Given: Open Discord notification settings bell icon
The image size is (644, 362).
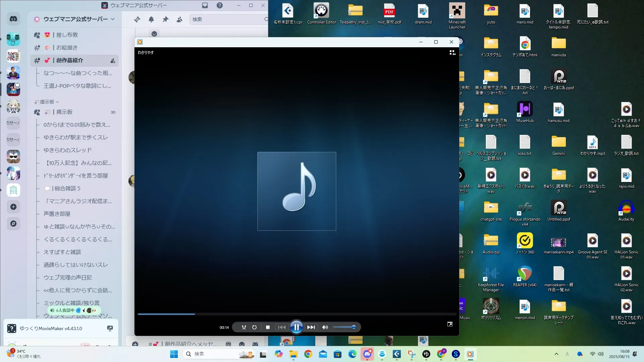Looking at the screenshot, I should coord(151,19).
